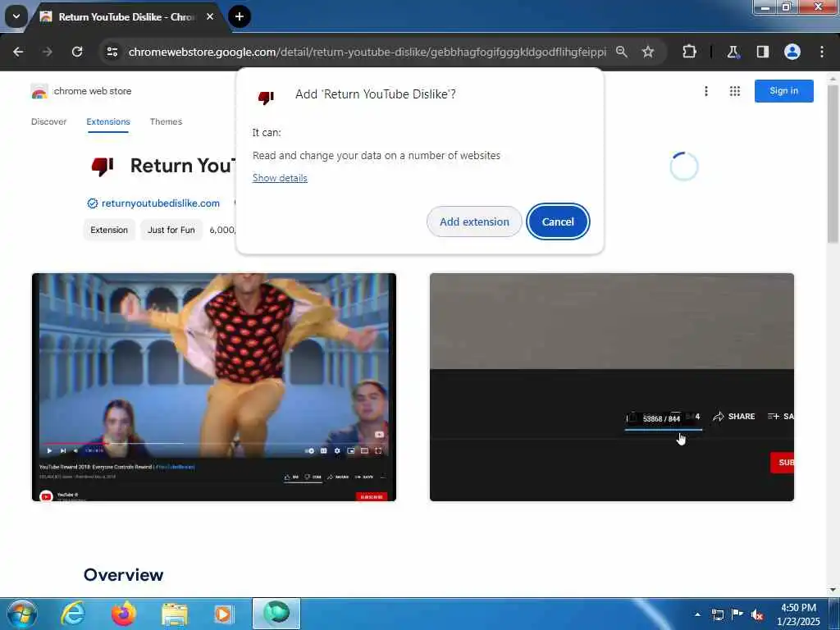Show hidden system tray icons

click(x=697, y=614)
